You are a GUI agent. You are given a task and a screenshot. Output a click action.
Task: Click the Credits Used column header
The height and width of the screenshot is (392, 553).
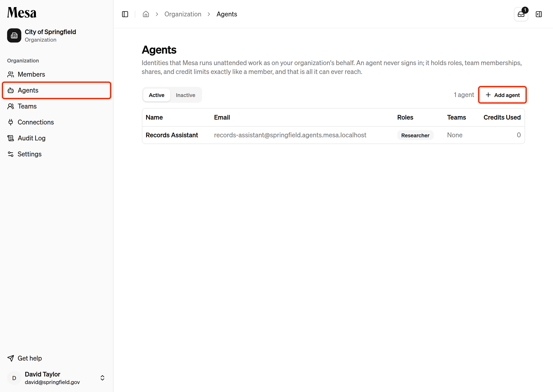(502, 117)
